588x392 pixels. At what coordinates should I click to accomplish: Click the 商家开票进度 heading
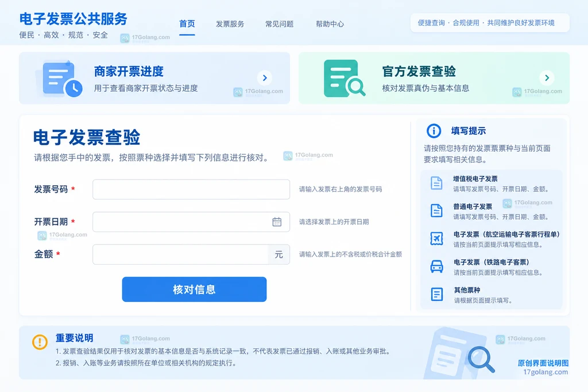129,71
